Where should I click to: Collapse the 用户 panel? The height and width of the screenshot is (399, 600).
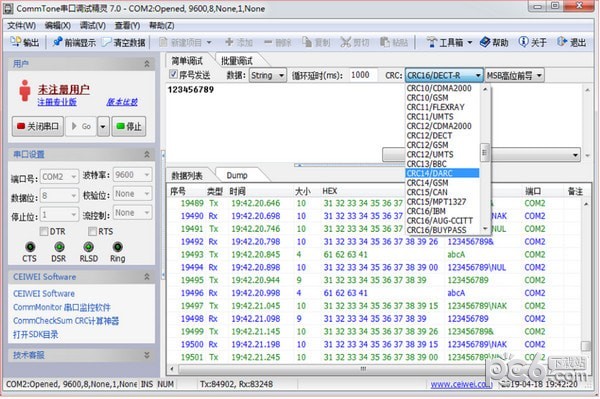click(x=147, y=64)
